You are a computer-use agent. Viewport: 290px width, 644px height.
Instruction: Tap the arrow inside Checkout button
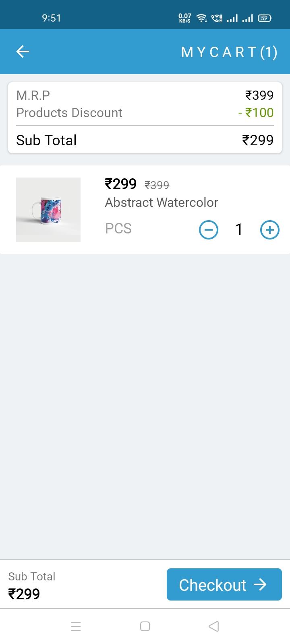(261, 584)
